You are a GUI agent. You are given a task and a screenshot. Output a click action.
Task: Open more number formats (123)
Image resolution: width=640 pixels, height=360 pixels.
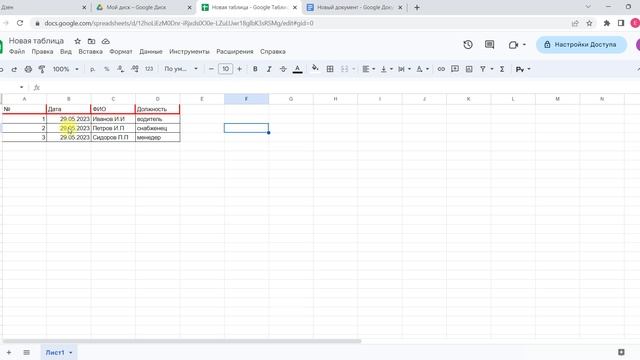(149, 69)
